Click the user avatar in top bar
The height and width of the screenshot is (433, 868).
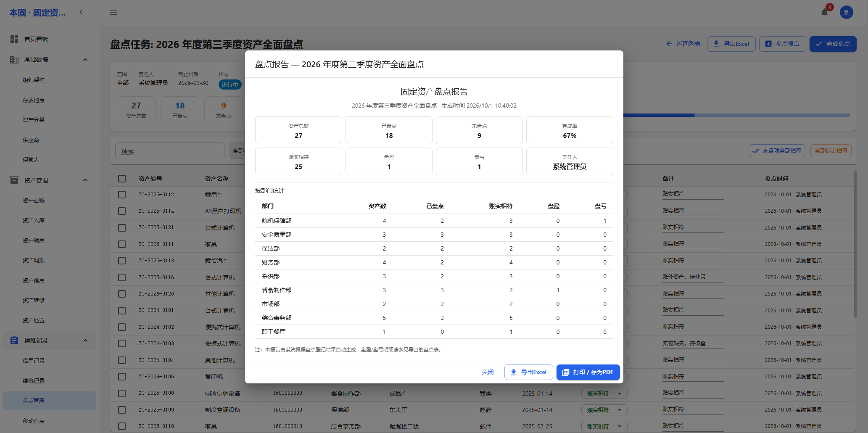[847, 12]
